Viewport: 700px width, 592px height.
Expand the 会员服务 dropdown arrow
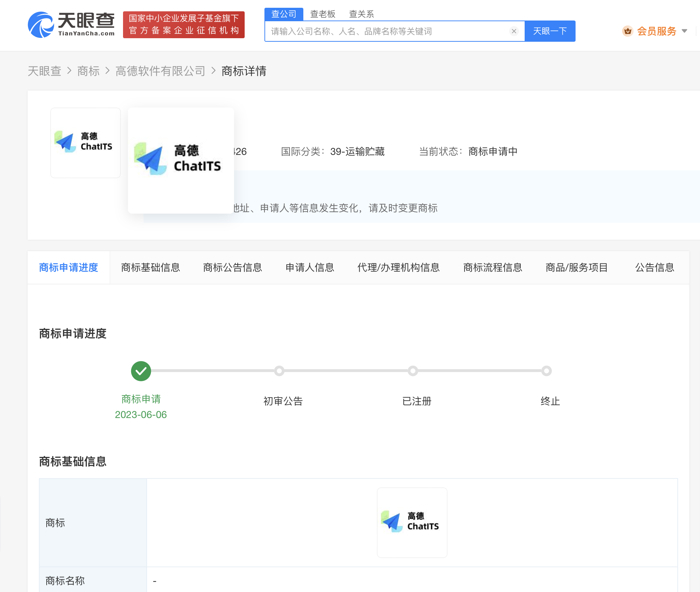point(684,31)
